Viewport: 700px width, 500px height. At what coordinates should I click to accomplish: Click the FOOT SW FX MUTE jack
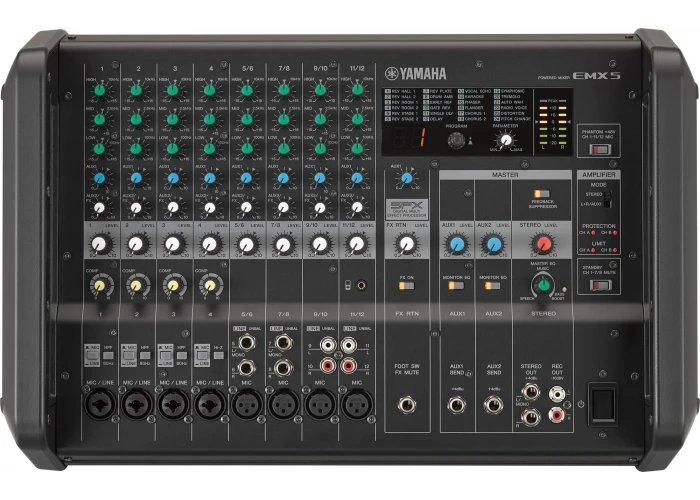point(407,404)
